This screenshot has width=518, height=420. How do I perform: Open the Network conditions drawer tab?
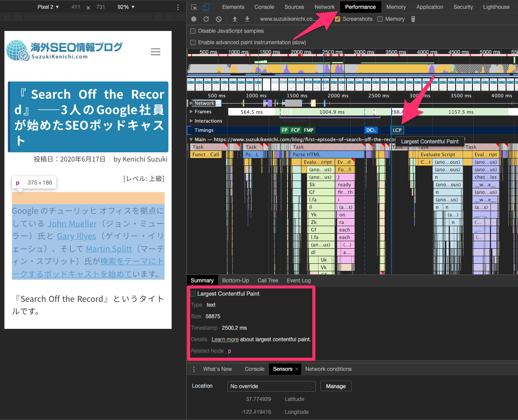(x=328, y=369)
